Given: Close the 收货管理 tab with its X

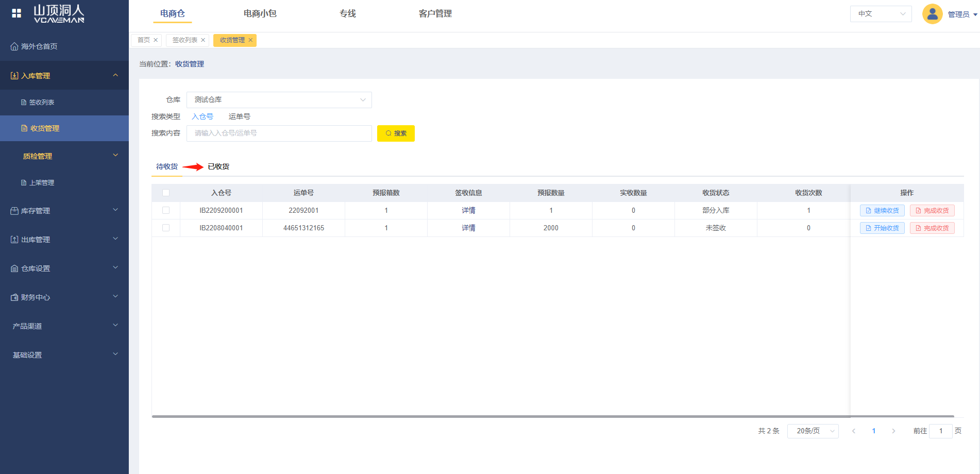Looking at the screenshot, I should (x=250, y=40).
